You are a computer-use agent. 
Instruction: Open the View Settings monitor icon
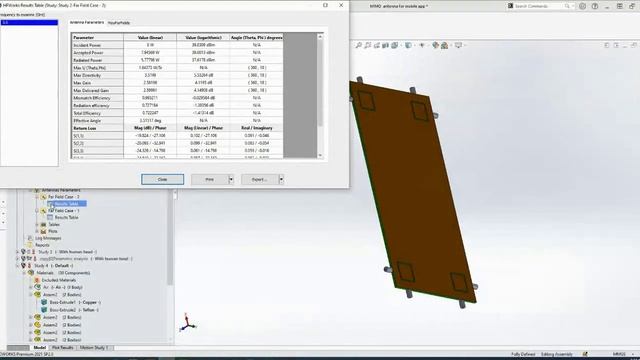tap(458, 45)
